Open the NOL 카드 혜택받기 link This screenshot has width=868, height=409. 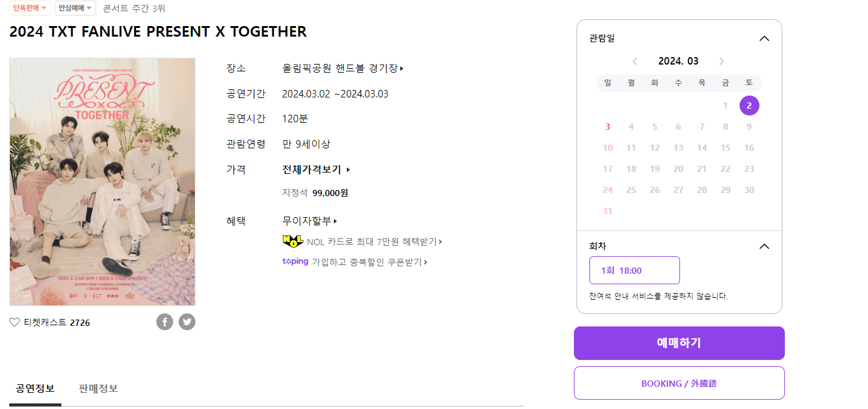tap(372, 241)
